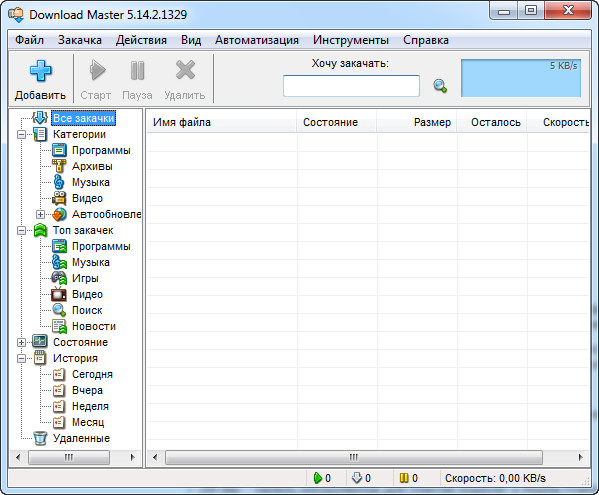The width and height of the screenshot is (599, 495).
Task: Click the download list scrollbar left arrow
Action: click(155, 457)
